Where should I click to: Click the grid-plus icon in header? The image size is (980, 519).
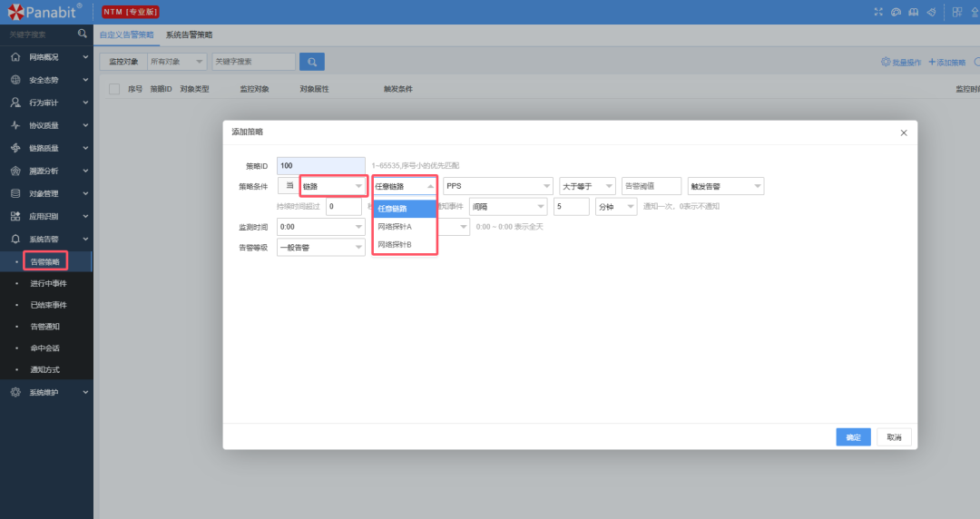pos(957,12)
